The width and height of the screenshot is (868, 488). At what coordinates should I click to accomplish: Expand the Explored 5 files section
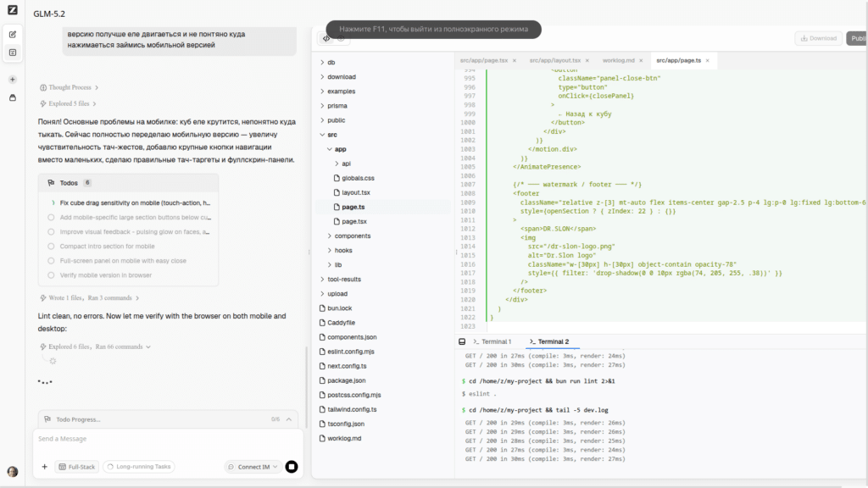tap(68, 103)
